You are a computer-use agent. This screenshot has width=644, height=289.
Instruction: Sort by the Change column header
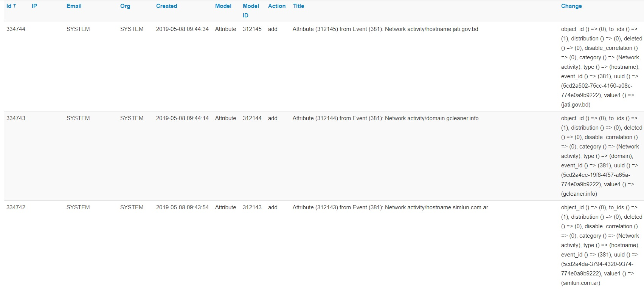pos(571,6)
